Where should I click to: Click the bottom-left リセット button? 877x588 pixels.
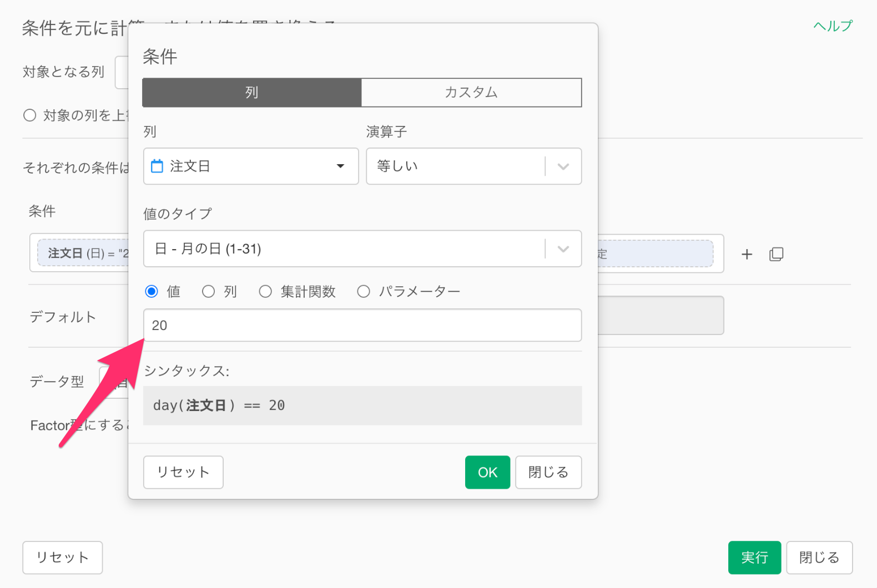coord(62,557)
